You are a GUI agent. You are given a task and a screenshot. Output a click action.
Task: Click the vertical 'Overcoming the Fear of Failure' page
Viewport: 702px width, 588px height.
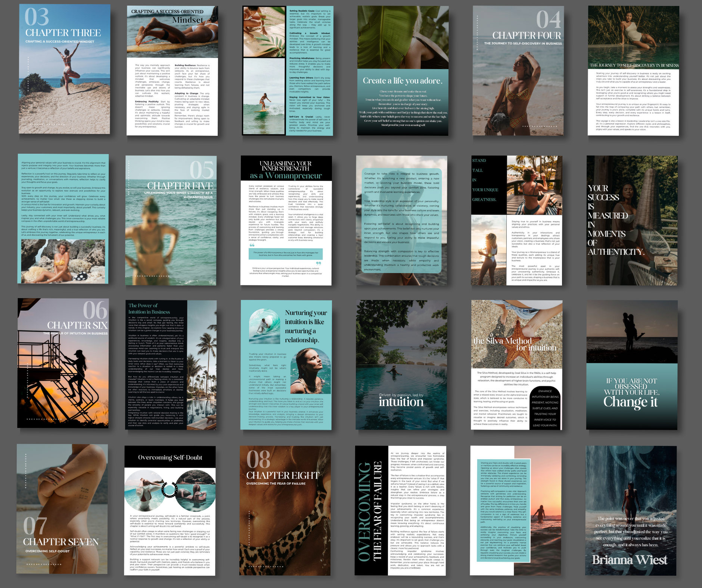[400, 510]
